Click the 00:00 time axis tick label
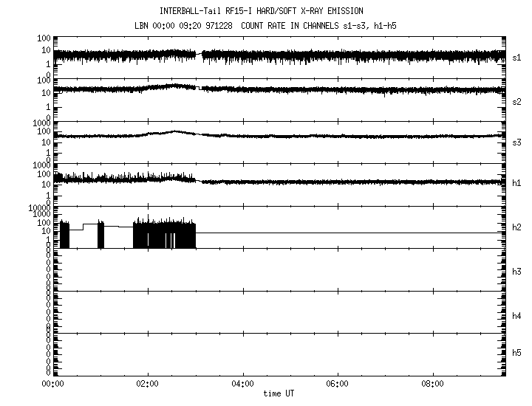The height and width of the screenshot is (406, 532). (52, 384)
